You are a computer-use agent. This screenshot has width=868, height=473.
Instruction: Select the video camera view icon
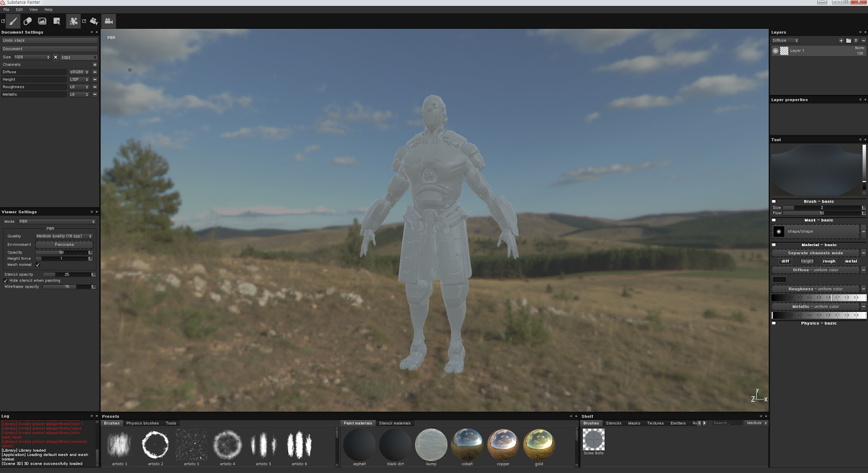[x=109, y=21]
